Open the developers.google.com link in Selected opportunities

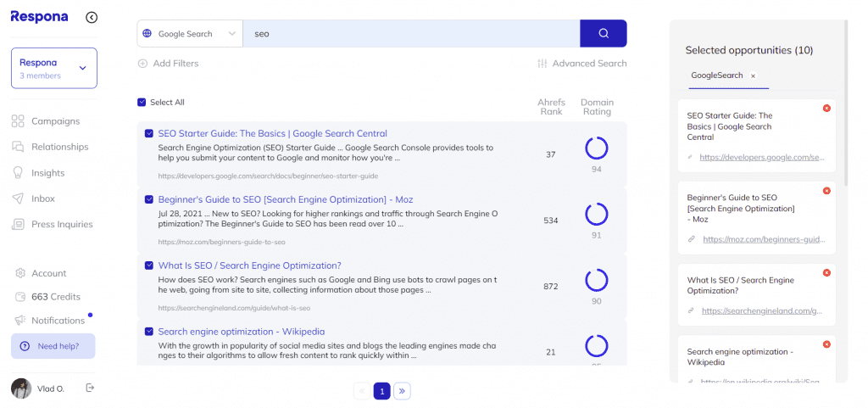pyautogui.click(x=762, y=157)
